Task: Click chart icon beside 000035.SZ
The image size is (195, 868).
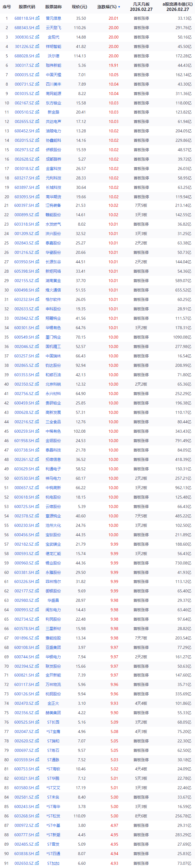Action: click(x=37, y=75)
